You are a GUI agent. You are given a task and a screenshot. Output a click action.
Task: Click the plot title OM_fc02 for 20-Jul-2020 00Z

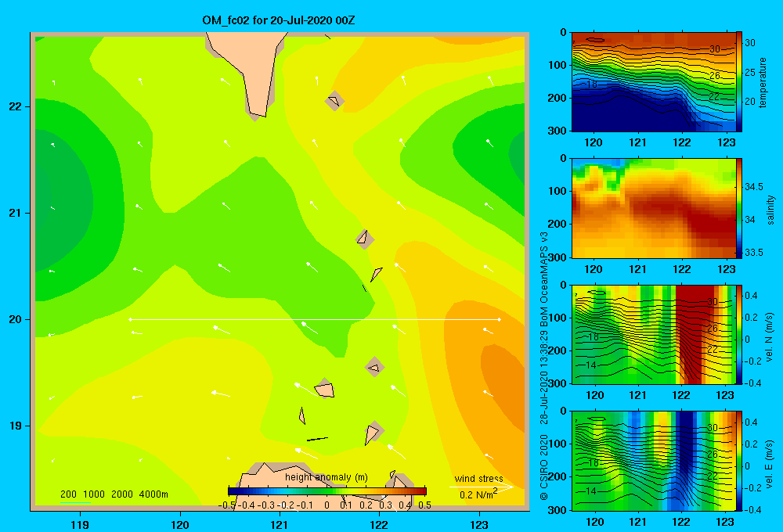(x=279, y=20)
